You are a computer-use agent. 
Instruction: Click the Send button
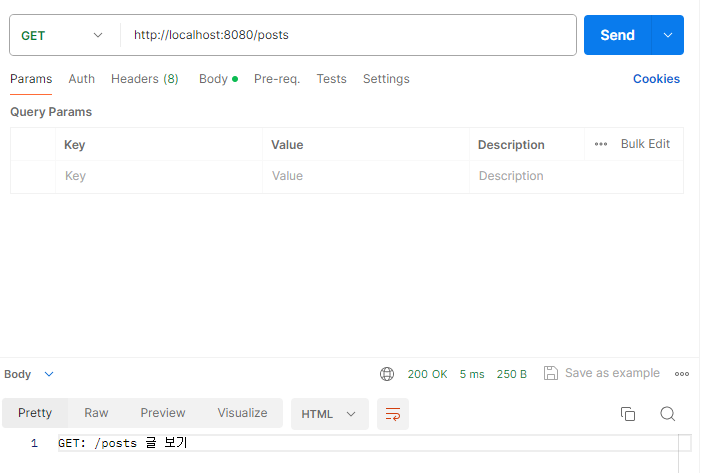(x=617, y=35)
